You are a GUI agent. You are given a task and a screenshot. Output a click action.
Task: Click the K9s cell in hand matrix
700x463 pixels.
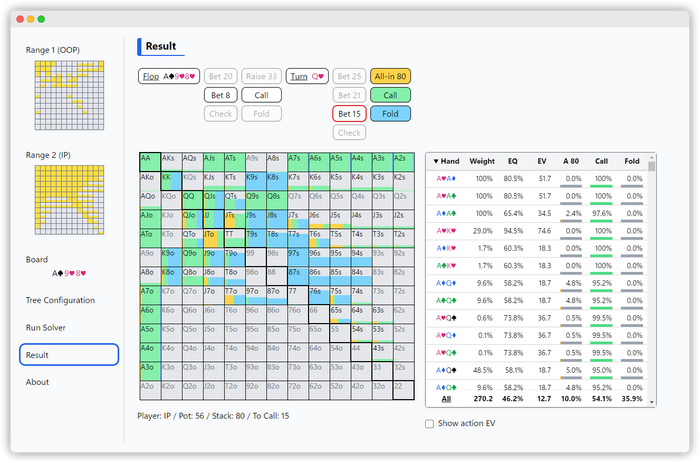256,181
